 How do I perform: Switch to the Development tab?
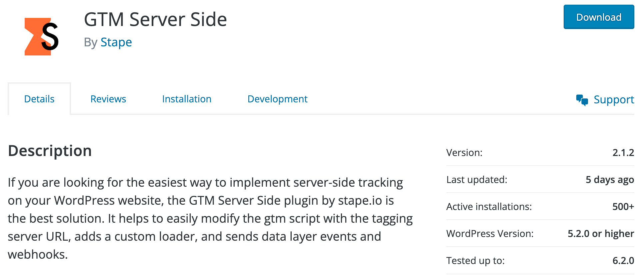277,99
